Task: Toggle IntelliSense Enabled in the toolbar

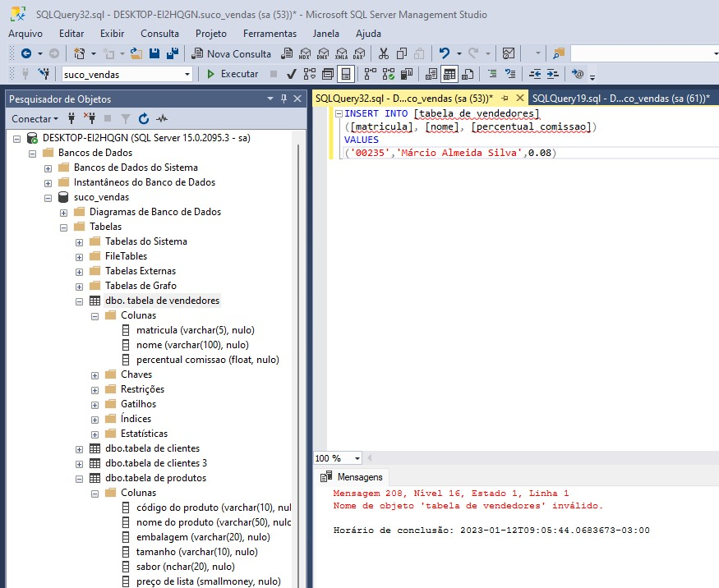Action: pyautogui.click(x=346, y=74)
